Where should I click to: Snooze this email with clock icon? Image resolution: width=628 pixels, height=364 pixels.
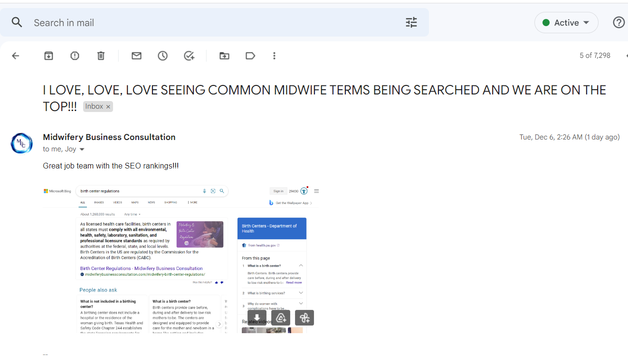(x=163, y=56)
